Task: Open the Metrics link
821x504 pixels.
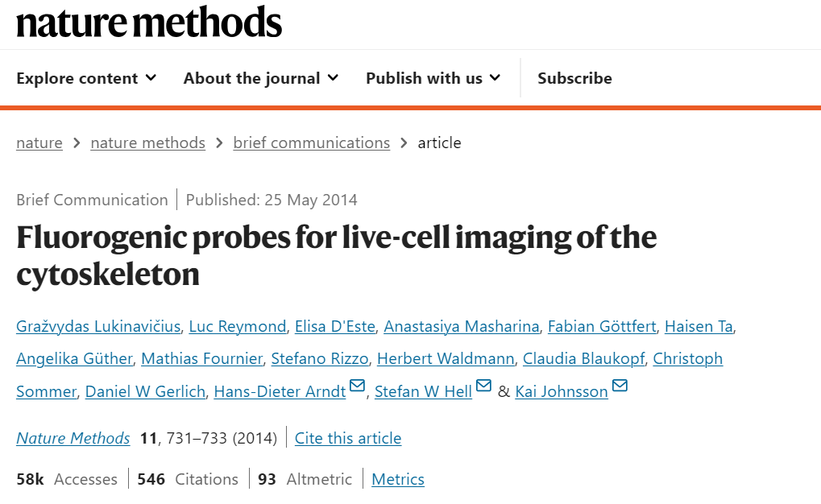Action: tap(398, 479)
